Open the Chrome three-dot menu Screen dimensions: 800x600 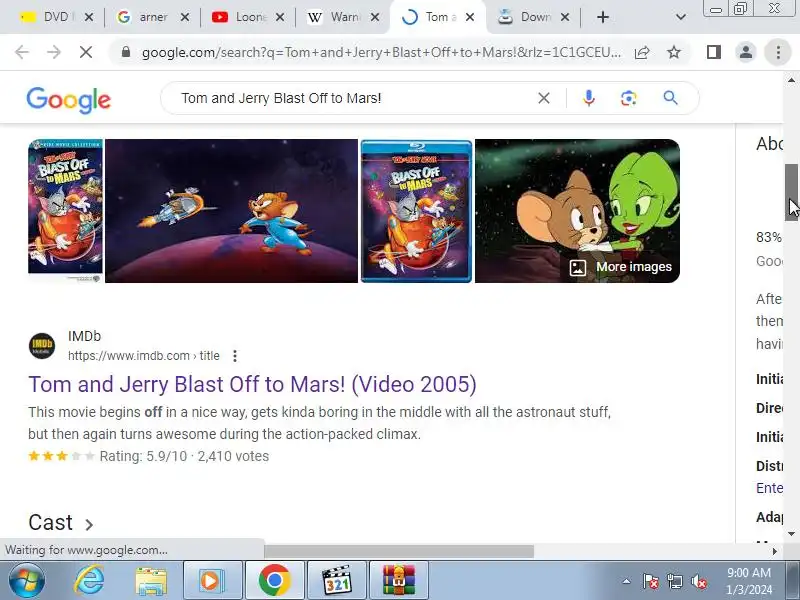778,52
